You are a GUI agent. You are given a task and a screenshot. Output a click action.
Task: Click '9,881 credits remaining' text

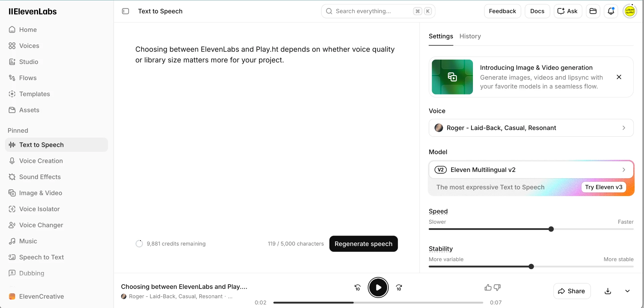click(176, 244)
